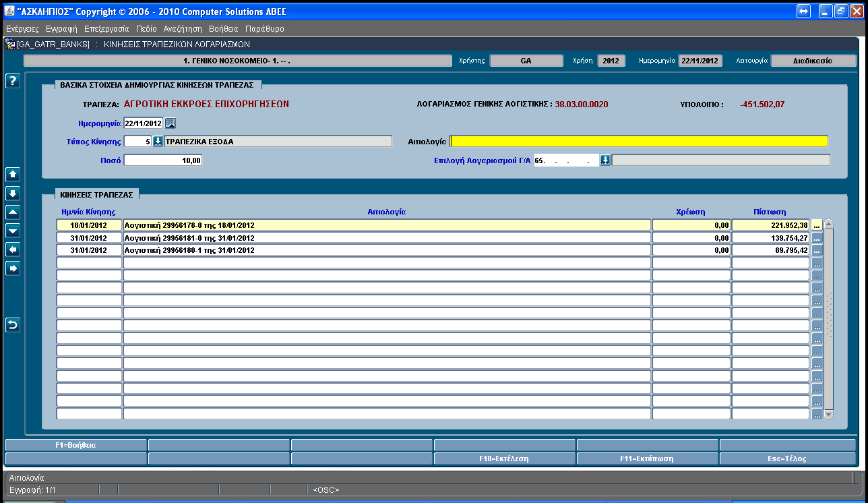
Task: Click the Χρήση field showing 2012
Action: coord(611,61)
